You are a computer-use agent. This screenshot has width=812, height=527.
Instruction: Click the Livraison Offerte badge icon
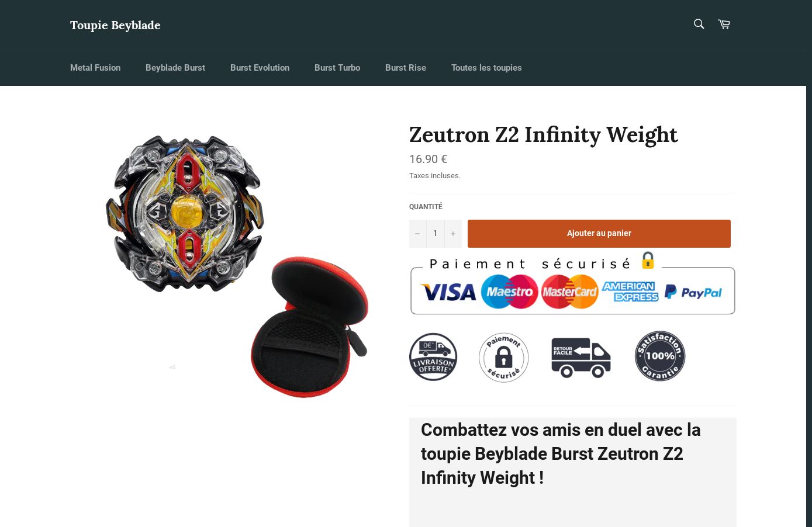[x=433, y=357]
